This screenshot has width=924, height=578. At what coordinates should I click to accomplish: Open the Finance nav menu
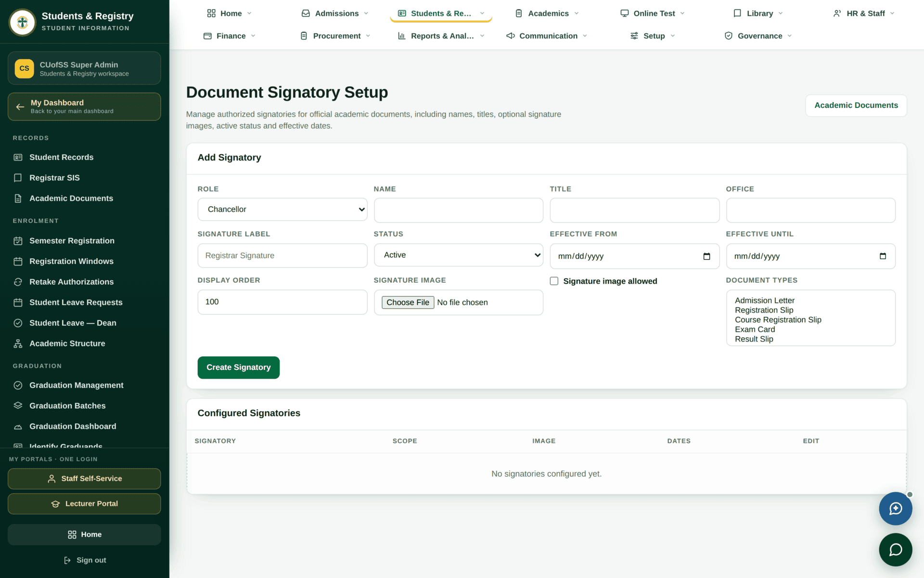(x=230, y=36)
